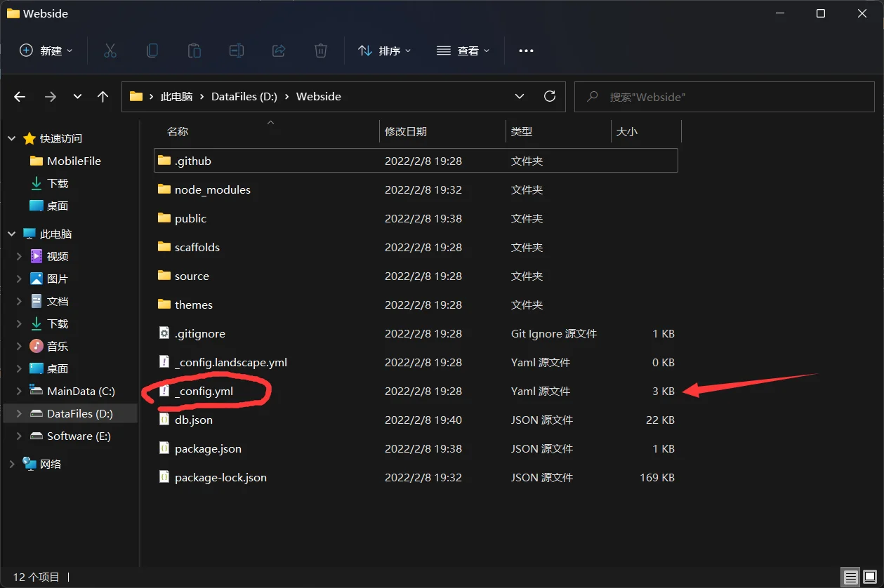Click the node_modules folder icon
Screen dimensions: 884x588
pos(164,189)
